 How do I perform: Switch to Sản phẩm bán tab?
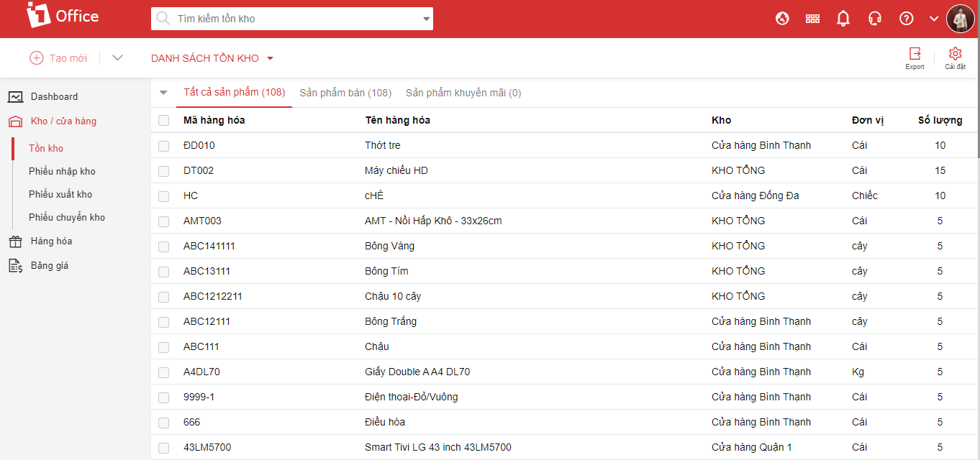pyautogui.click(x=345, y=93)
